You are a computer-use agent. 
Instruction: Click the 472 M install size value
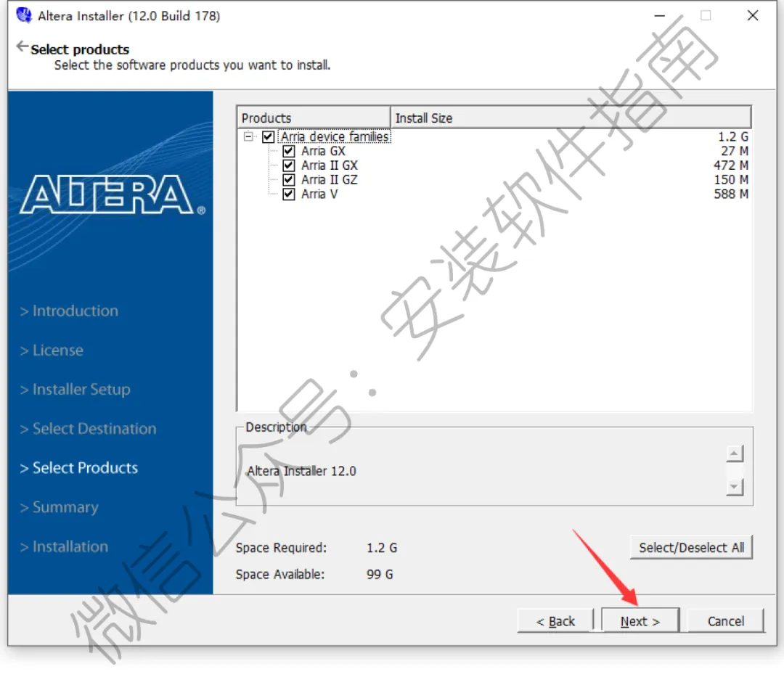[730, 165]
